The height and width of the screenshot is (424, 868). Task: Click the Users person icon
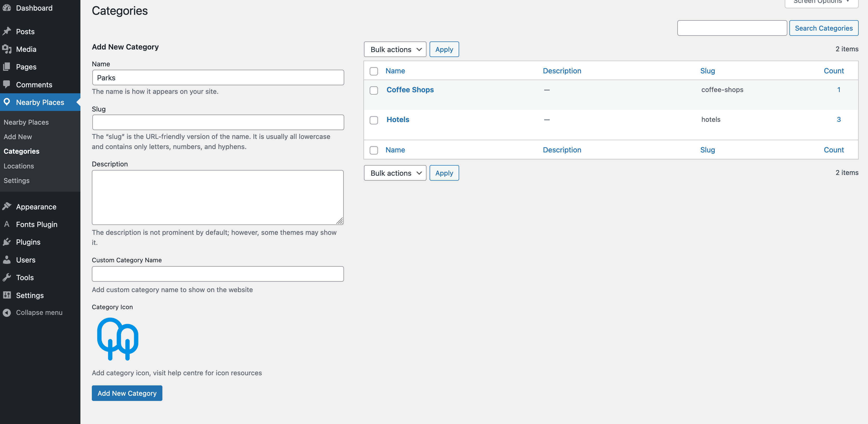tap(7, 259)
